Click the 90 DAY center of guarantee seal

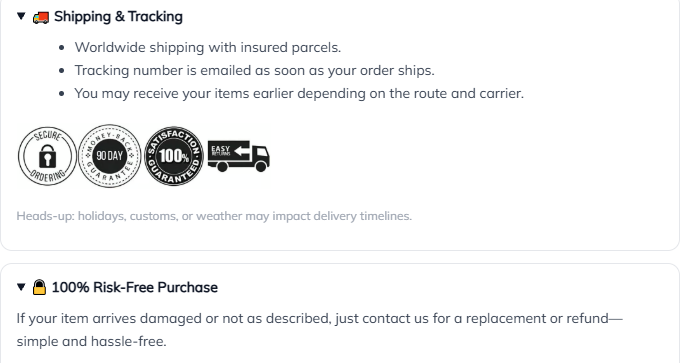coord(110,156)
